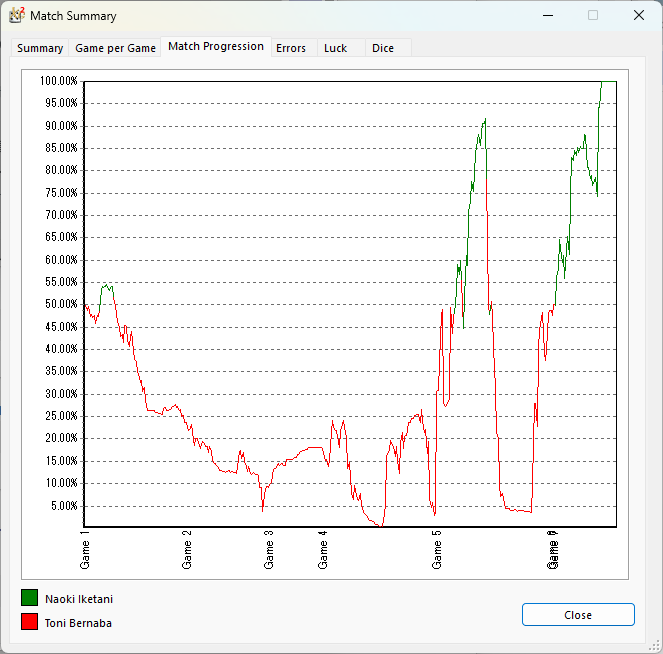Screen dimensions: 663x654
Task: Open the Errors tab
Action: pyautogui.click(x=291, y=48)
